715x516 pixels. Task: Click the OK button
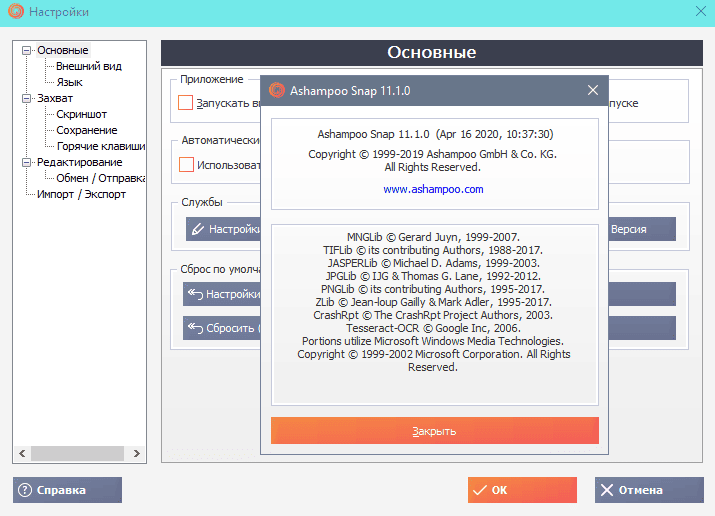pos(522,490)
